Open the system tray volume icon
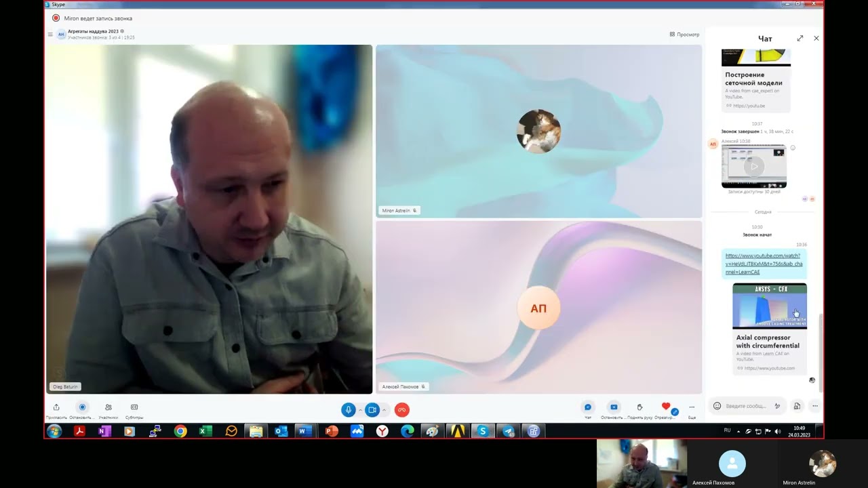This screenshot has height=488, width=868. [x=778, y=431]
